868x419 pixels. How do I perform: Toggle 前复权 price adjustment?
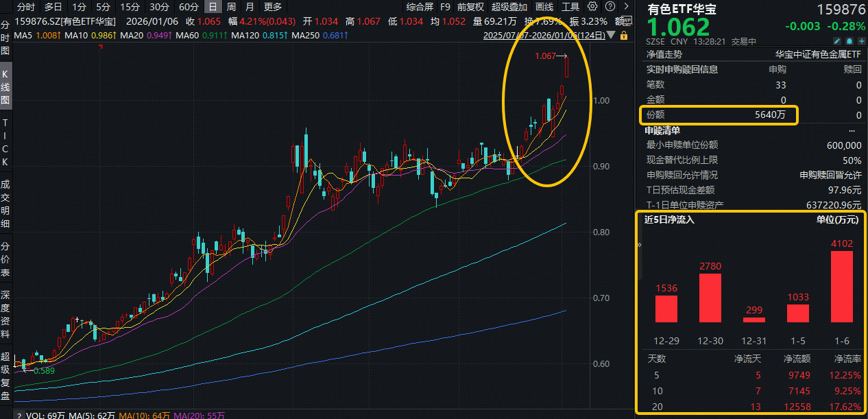(x=470, y=7)
